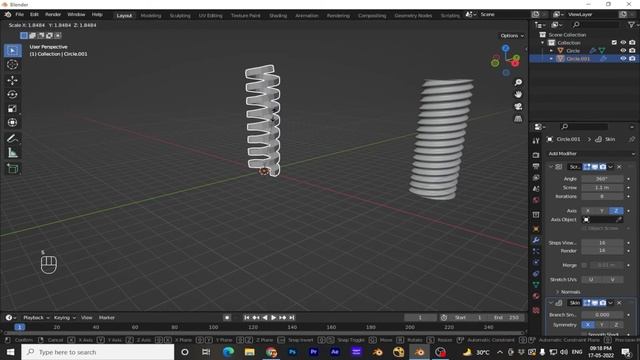
Task: Switch perspective/orthographic grid icon
Action: click(518, 119)
